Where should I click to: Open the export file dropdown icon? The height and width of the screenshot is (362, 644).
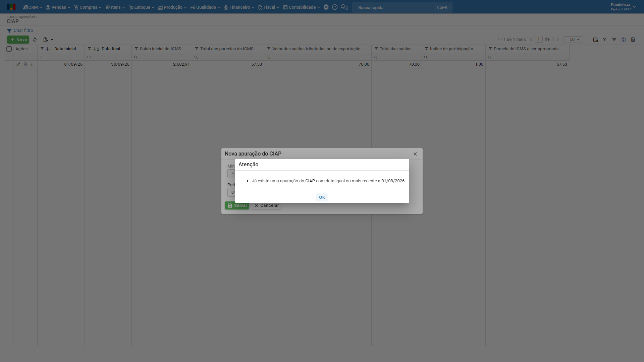pos(48,40)
